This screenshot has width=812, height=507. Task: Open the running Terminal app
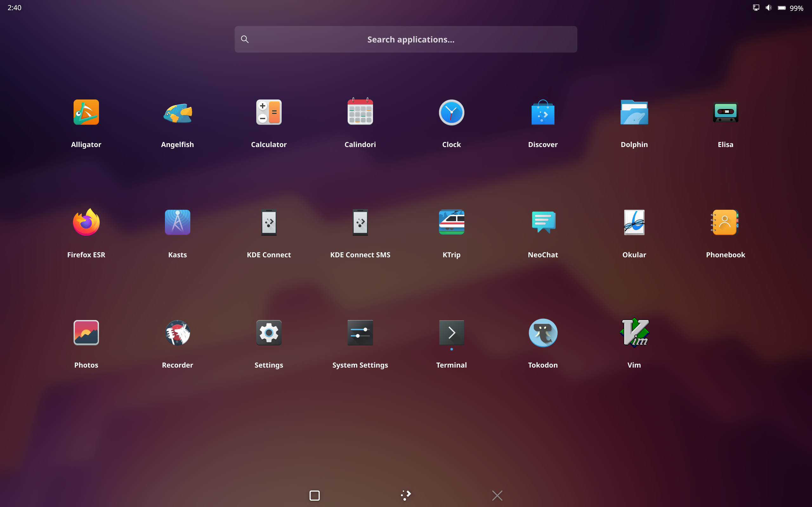pyautogui.click(x=451, y=333)
